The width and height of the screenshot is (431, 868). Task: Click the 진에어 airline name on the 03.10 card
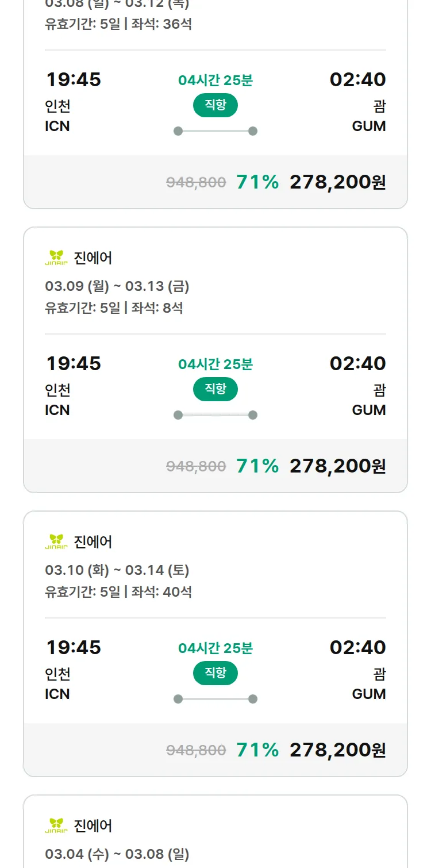pyautogui.click(x=93, y=542)
